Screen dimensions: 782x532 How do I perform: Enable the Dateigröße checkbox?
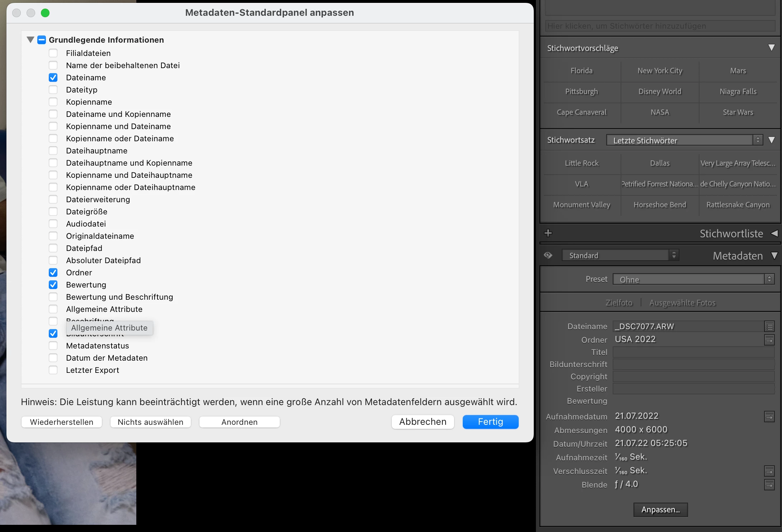pyautogui.click(x=53, y=212)
